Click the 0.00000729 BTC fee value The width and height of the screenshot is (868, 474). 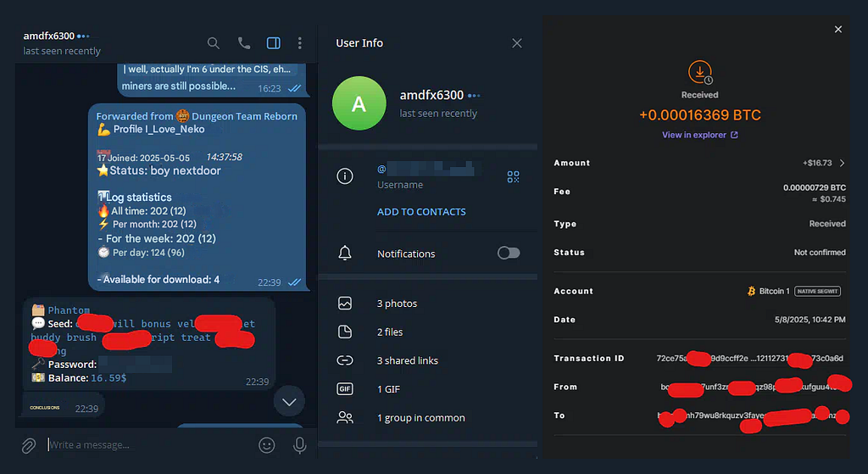(x=815, y=187)
